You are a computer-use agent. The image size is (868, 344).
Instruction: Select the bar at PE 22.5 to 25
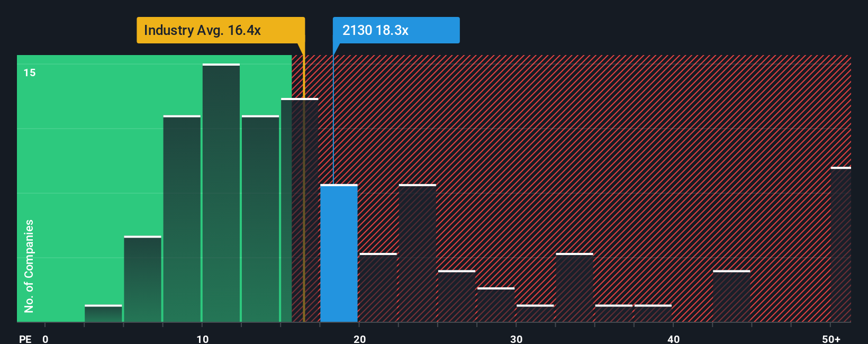[x=418, y=253]
